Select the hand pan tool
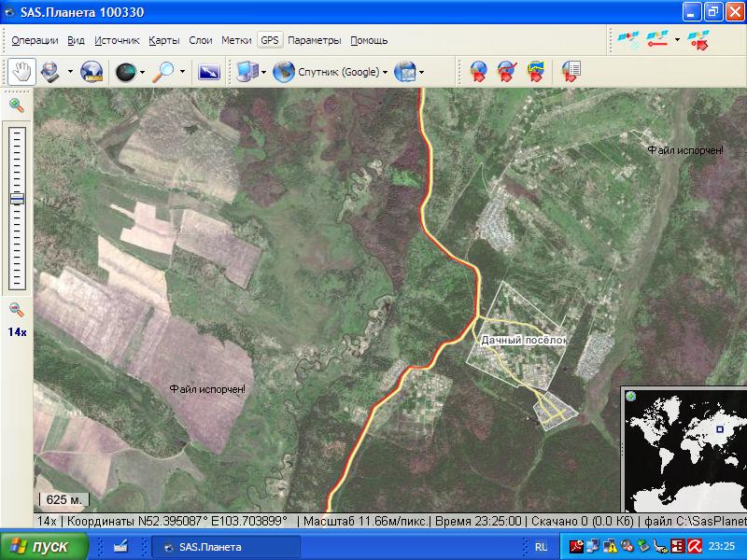The image size is (747, 560). click(x=21, y=71)
